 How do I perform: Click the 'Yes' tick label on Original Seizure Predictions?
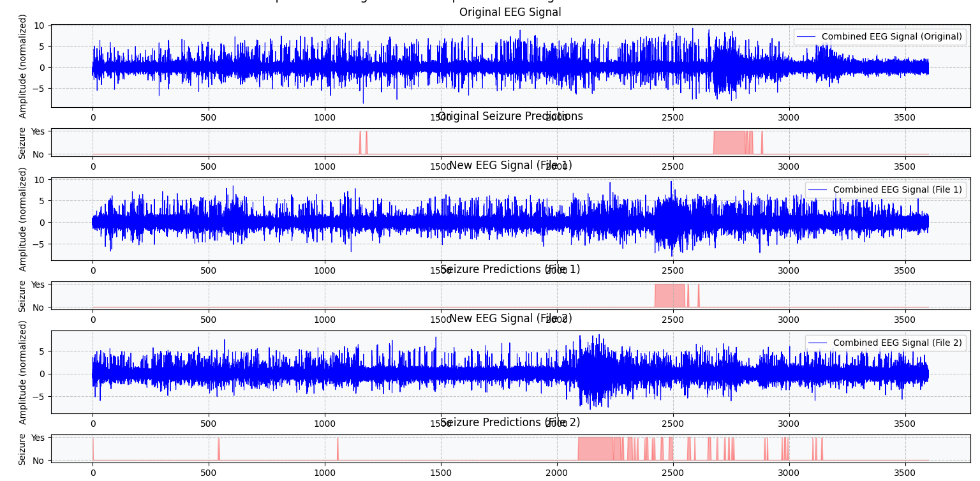pos(38,131)
